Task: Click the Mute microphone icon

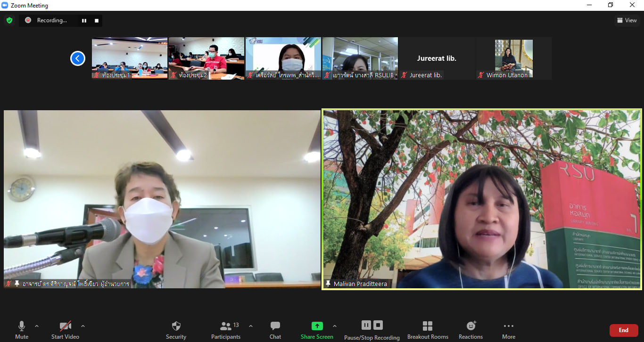Action: [x=22, y=326]
